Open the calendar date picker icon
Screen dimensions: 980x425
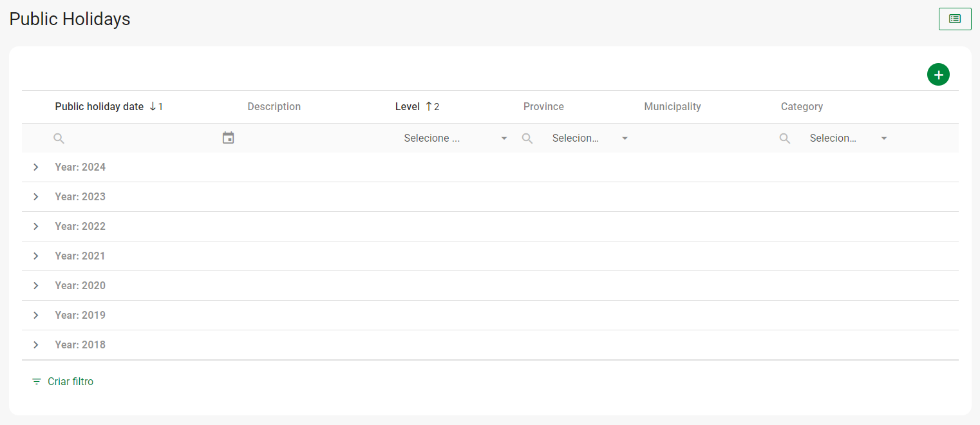(x=228, y=138)
